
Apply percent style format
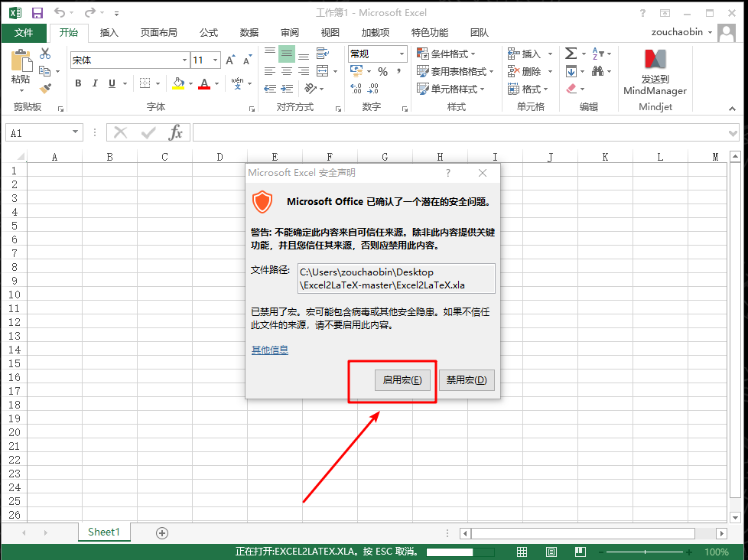pyautogui.click(x=382, y=72)
